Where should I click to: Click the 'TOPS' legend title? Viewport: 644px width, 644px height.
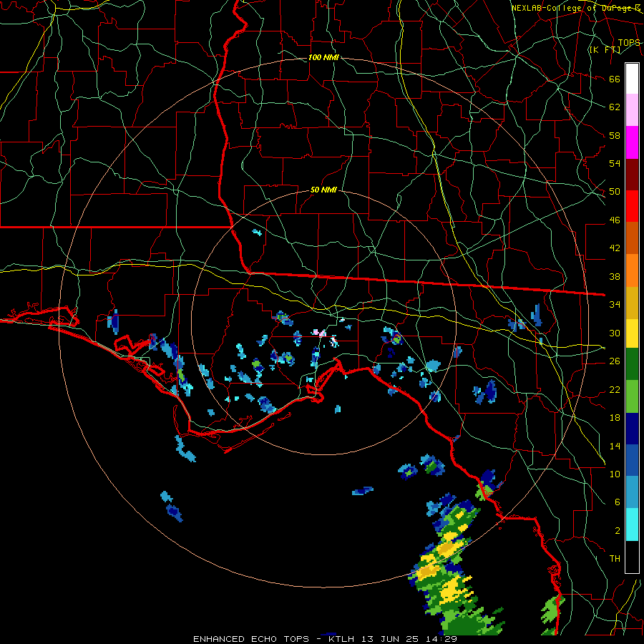pyautogui.click(x=628, y=42)
